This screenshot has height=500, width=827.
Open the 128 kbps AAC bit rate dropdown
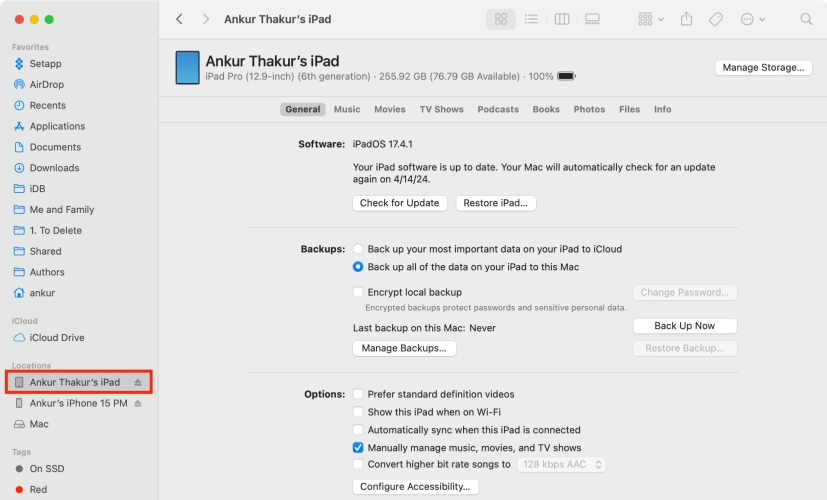pyautogui.click(x=561, y=464)
